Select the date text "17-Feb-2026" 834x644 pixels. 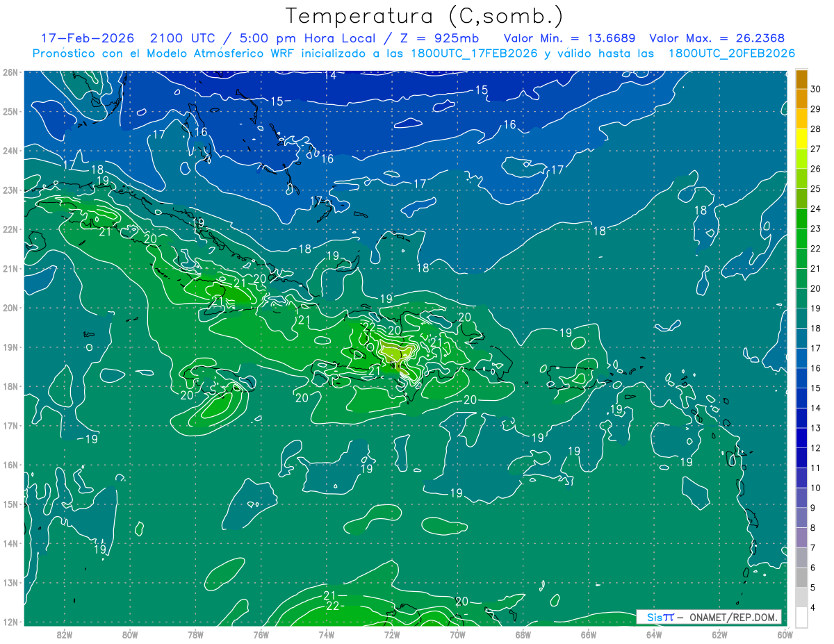[89, 38]
